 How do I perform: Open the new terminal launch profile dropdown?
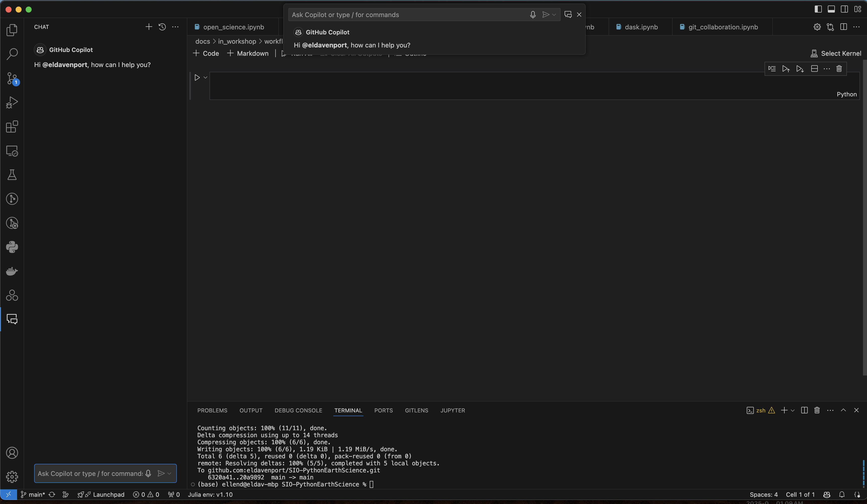(793, 410)
